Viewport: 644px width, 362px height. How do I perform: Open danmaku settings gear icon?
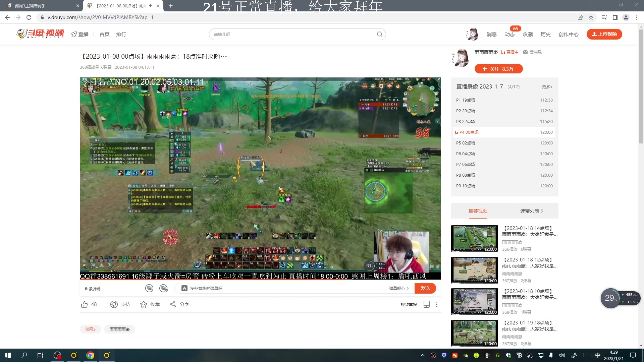tap(164, 288)
